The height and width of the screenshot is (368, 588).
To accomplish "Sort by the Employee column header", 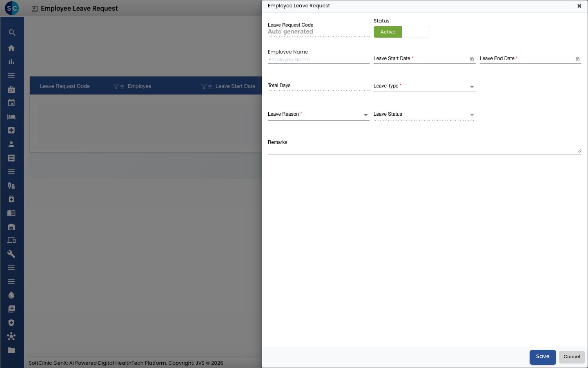I will [139, 86].
